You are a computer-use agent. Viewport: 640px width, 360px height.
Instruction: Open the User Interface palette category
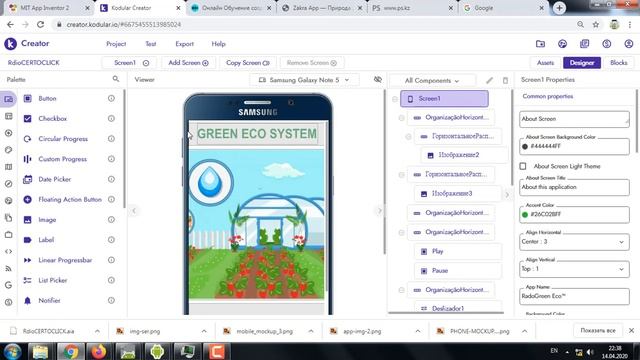click(x=8, y=99)
